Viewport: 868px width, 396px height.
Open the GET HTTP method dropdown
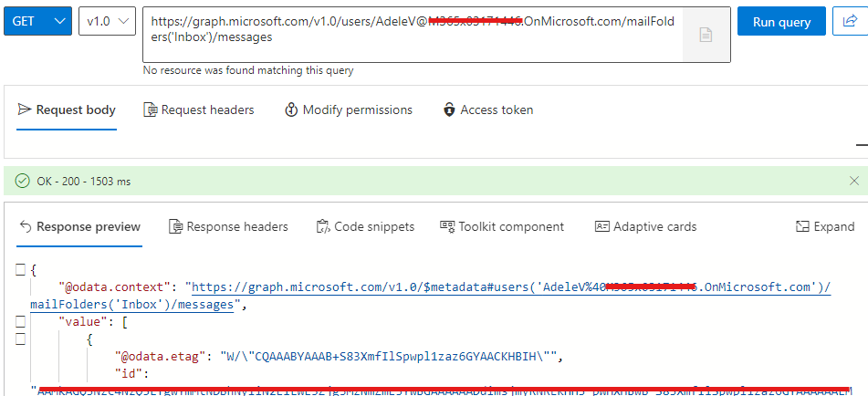[37, 22]
